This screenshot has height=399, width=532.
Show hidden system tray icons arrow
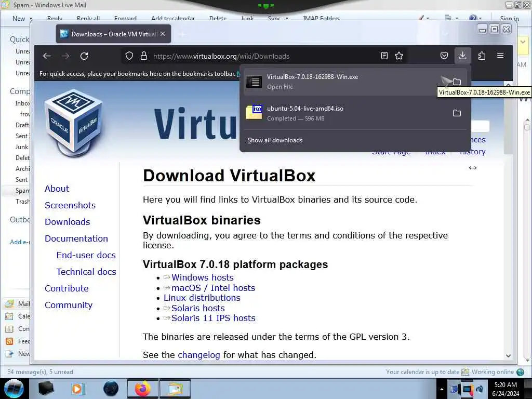tap(442, 389)
